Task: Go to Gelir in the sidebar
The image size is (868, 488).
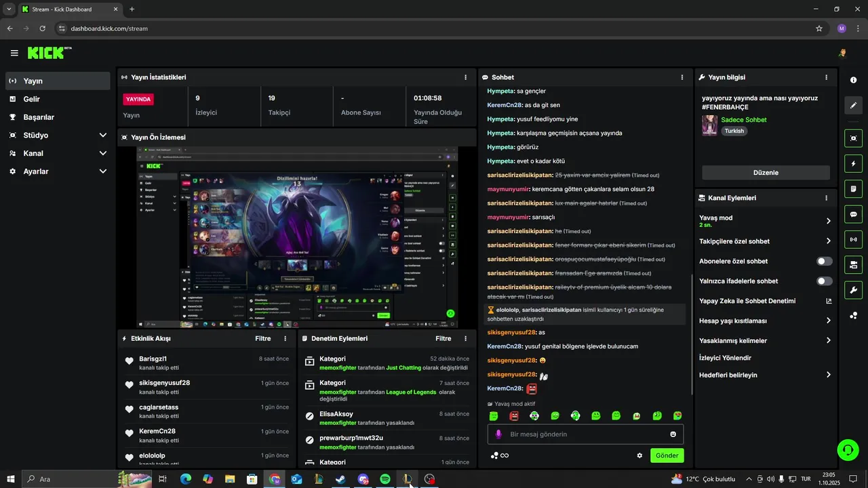Action: [58, 99]
